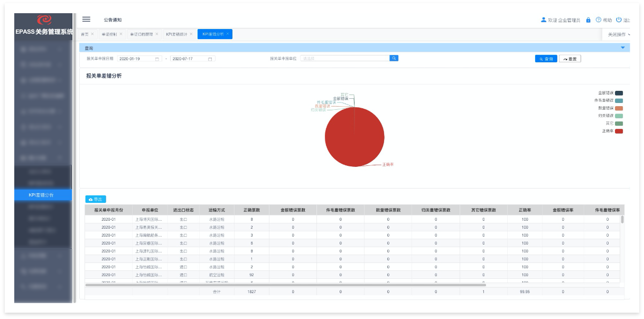Close the 单证控制 tab with its X
The height and width of the screenshot is (319, 644).
(121, 34)
